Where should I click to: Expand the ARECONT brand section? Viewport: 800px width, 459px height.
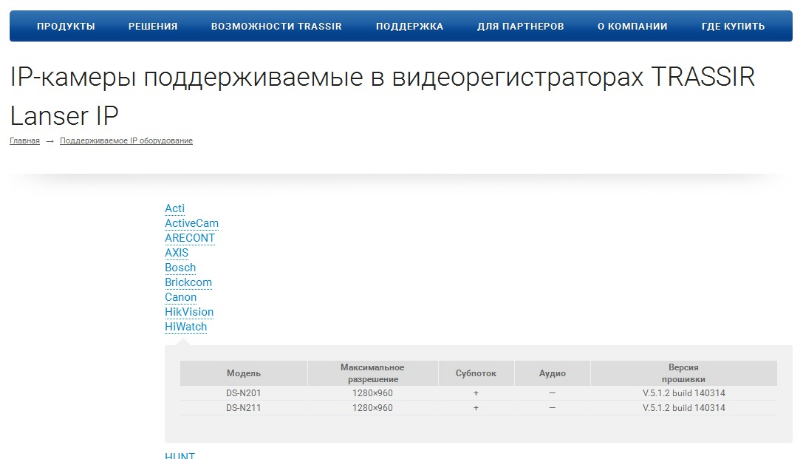(190, 238)
